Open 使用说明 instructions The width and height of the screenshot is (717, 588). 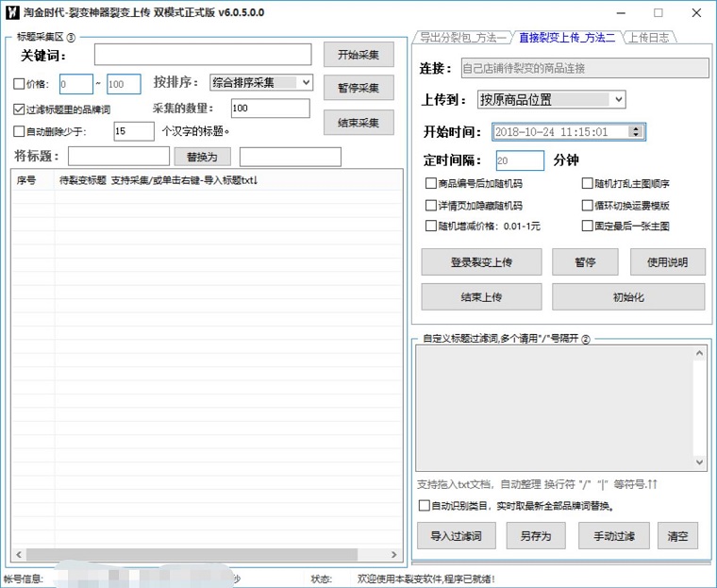[667, 261]
